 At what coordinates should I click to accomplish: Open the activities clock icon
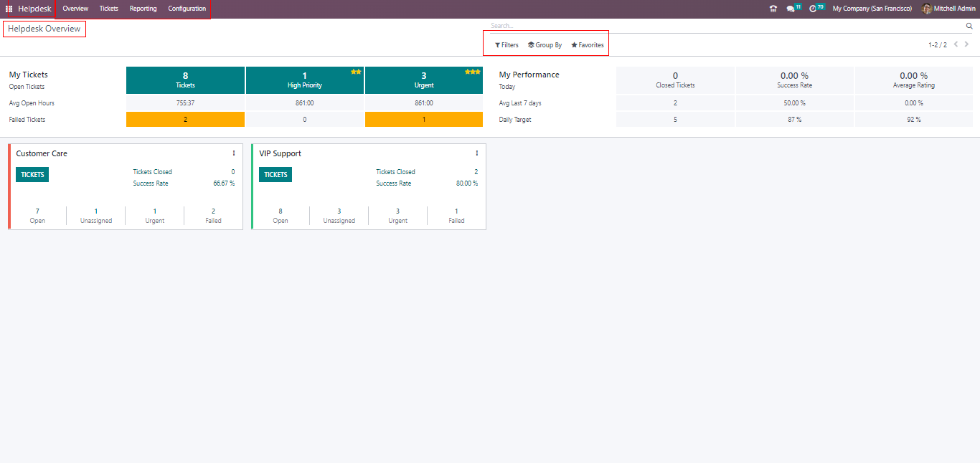pyautogui.click(x=813, y=9)
